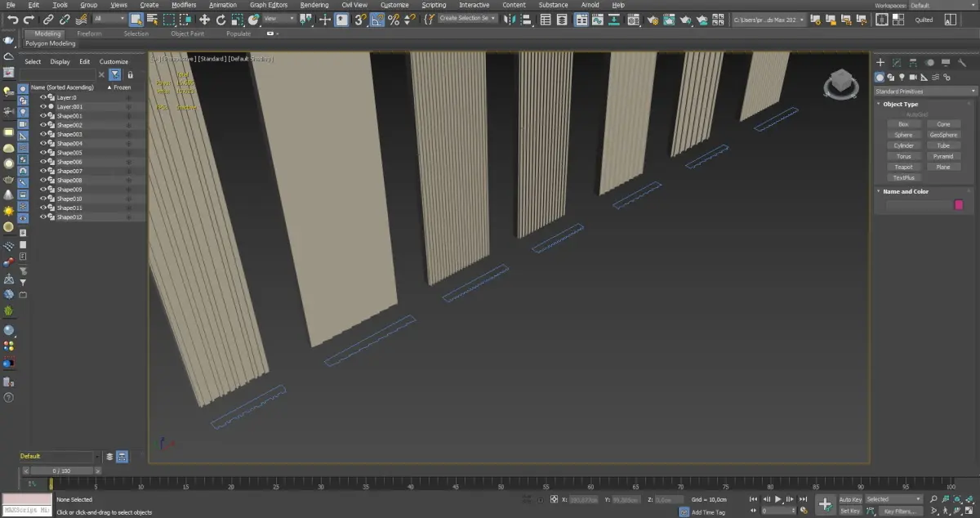Select the Cameras category icon

(912, 78)
